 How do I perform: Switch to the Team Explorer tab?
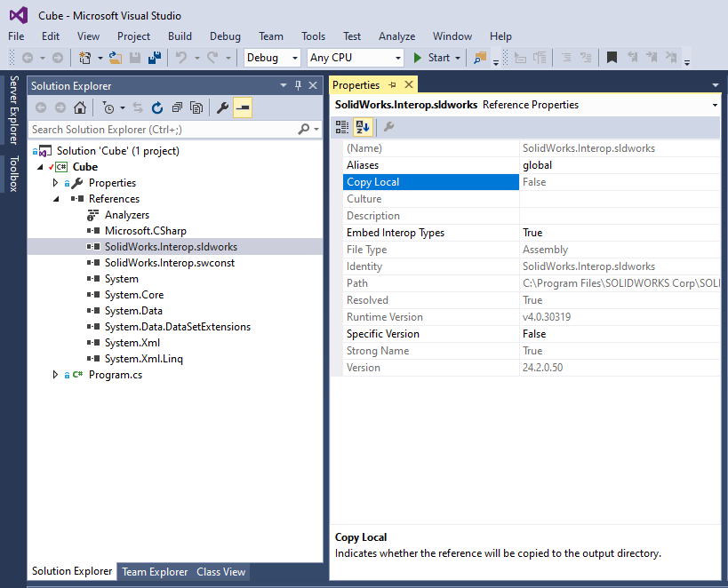coord(155,572)
